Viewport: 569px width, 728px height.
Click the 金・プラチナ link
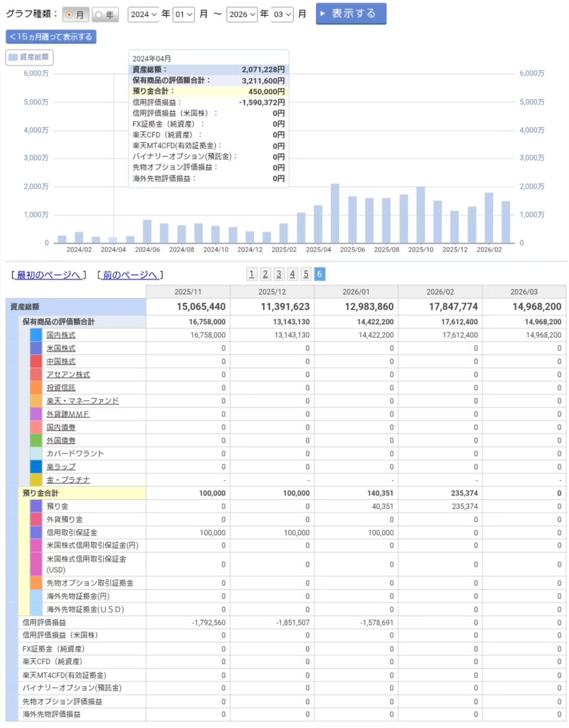[x=68, y=480]
